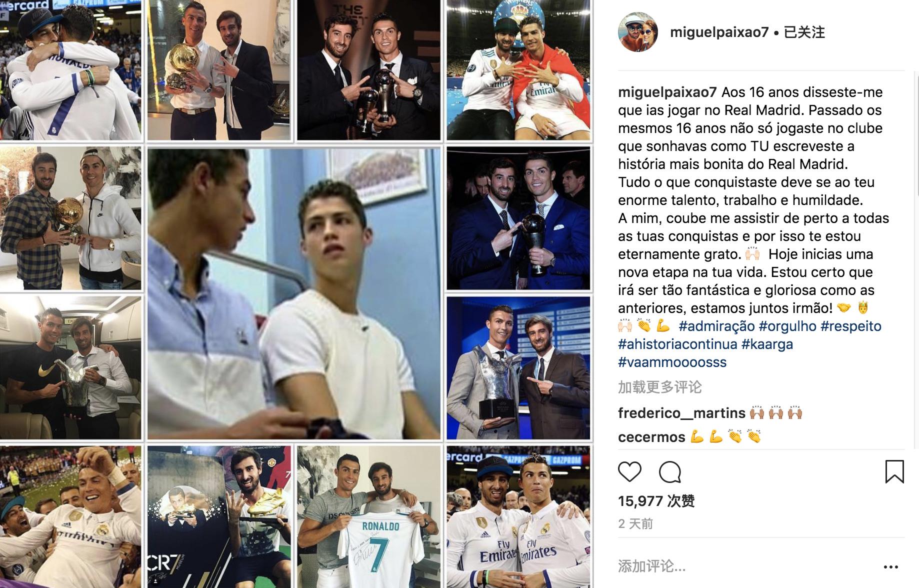Toggle the 已关注 following status
This screenshot has width=919, height=588.
coord(804,32)
